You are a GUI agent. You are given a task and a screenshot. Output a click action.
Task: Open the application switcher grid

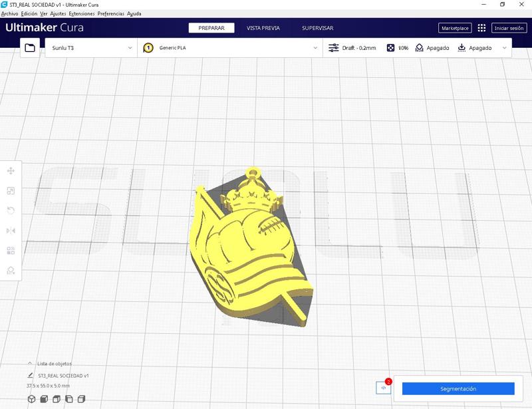coord(481,28)
